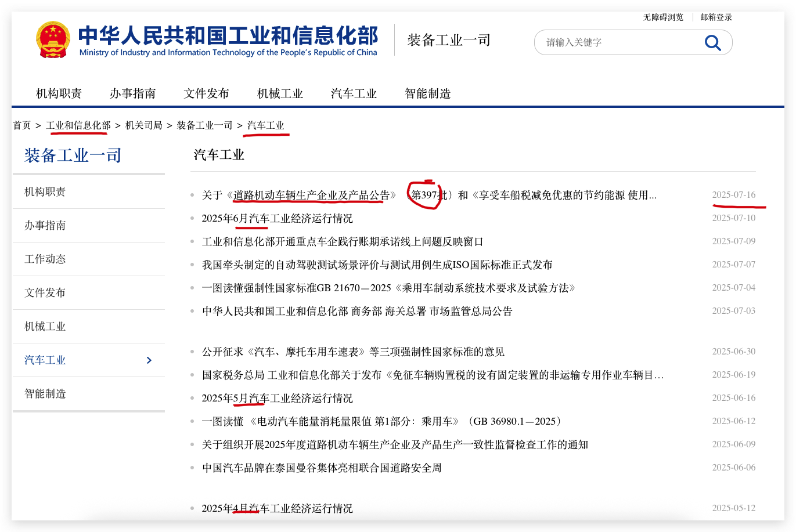Viewport: 796px width, 532px height.
Task: Go to 汽车工业 breadcrumb link
Action: pos(266,125)
